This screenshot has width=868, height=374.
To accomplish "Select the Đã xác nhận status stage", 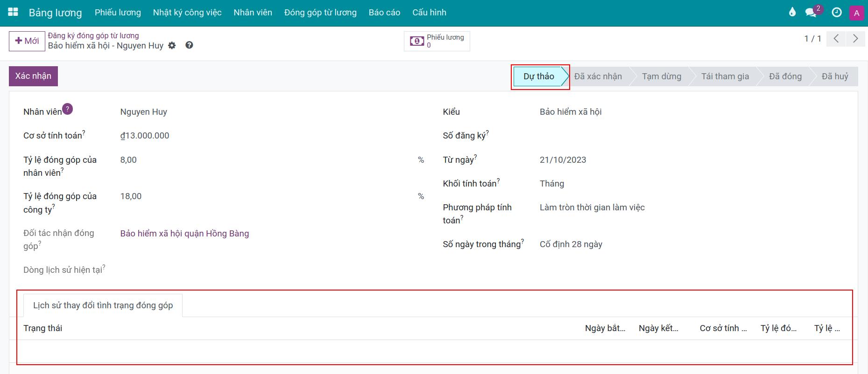I will coord(598,76).
